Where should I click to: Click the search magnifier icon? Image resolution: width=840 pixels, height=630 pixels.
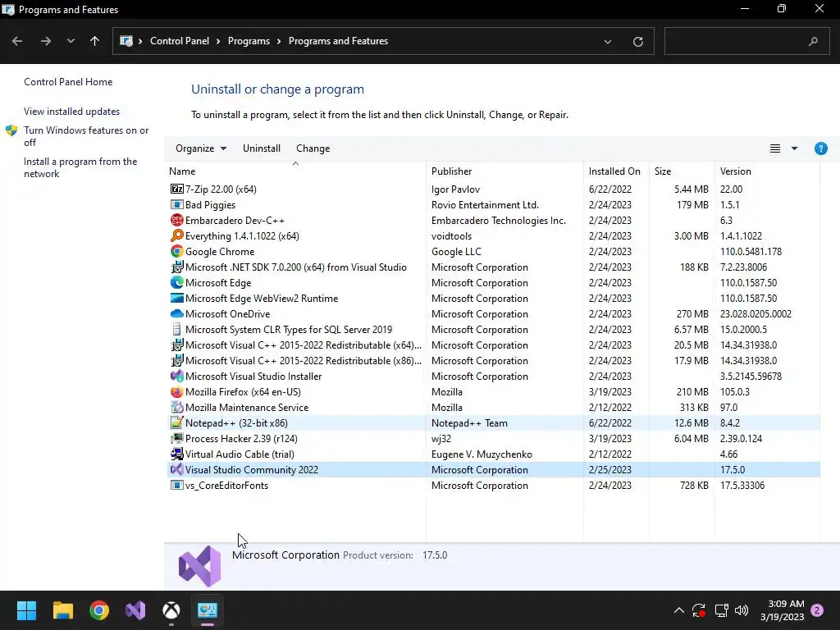813,41
